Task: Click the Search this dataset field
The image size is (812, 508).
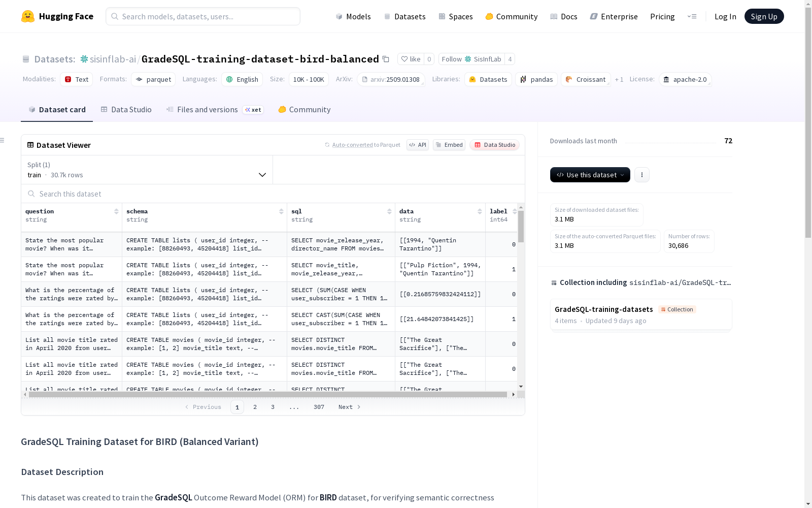Action: coord(273,194)
